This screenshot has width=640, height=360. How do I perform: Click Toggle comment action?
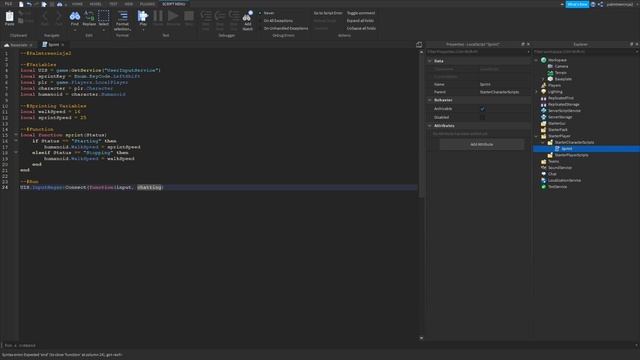361,13
